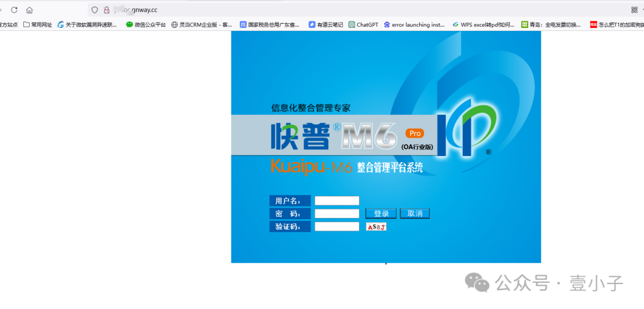Refresh the AS8J captcha image

(376, 227)
